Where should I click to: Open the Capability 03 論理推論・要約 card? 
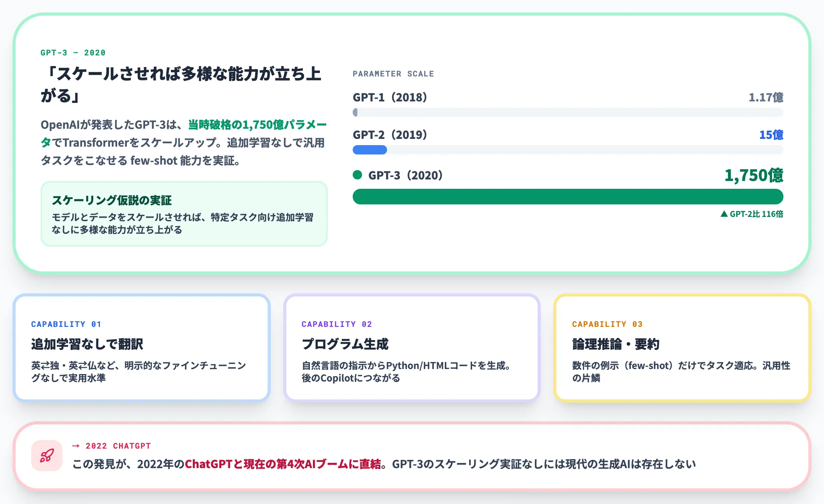(x=682, y=348)
